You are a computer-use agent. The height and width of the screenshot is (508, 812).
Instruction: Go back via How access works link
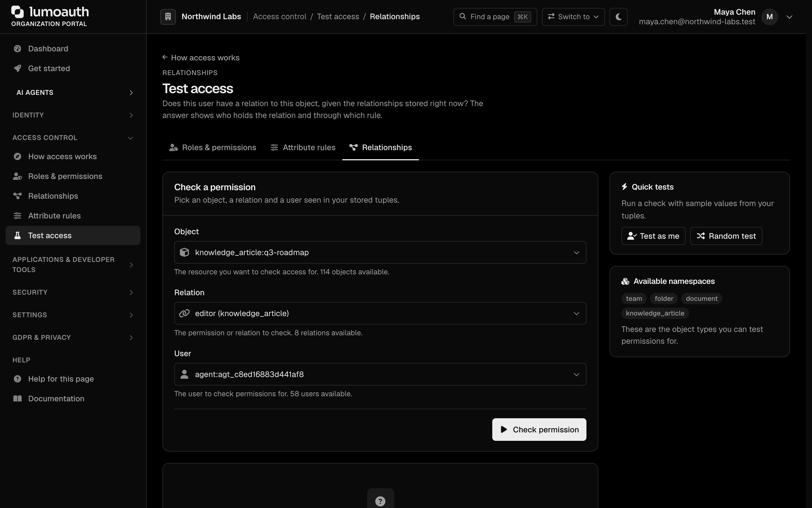pos(201,58)
